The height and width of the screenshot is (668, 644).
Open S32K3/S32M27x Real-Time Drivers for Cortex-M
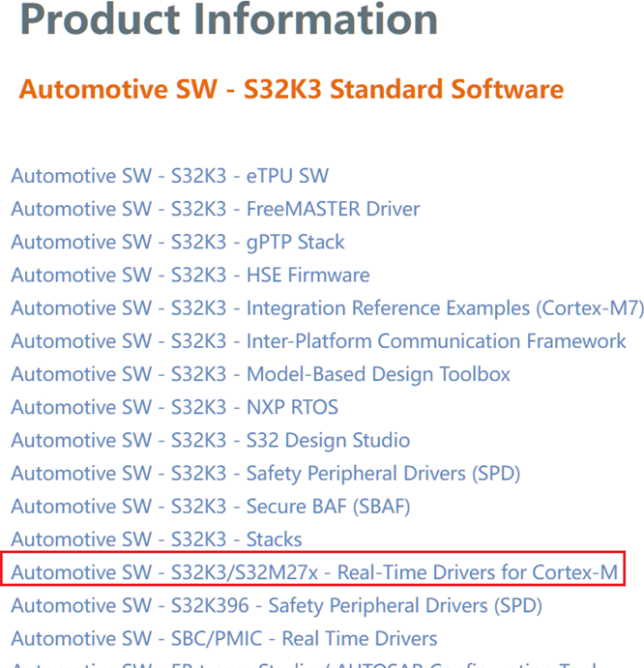(313, 572)
